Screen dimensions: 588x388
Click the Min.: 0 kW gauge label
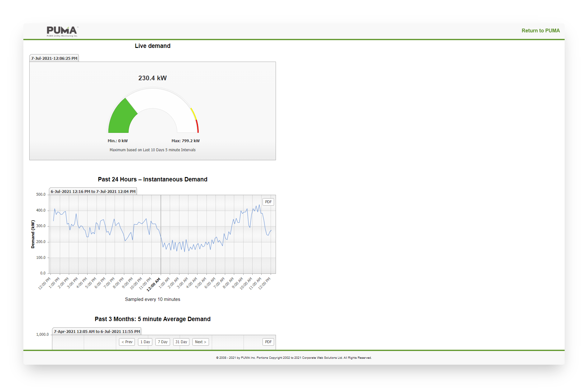tap(118, 141)
